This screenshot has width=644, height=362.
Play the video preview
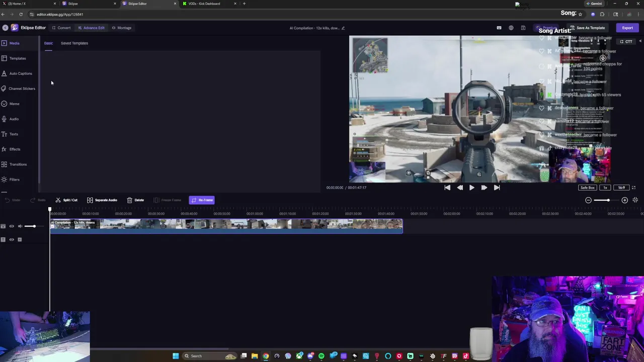pyautogui.click(x=471, y=188)
